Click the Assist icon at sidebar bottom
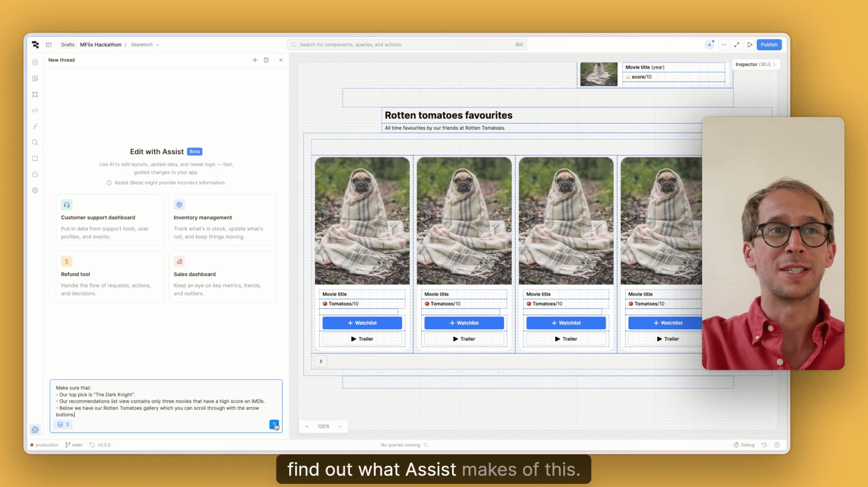The image size is (868, 487). click(x=35, y=429)
